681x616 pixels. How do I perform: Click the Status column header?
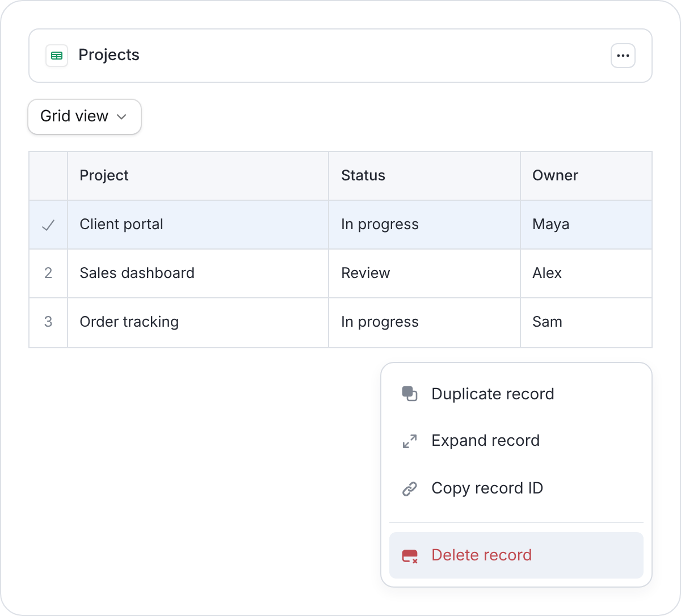[424, 176]
